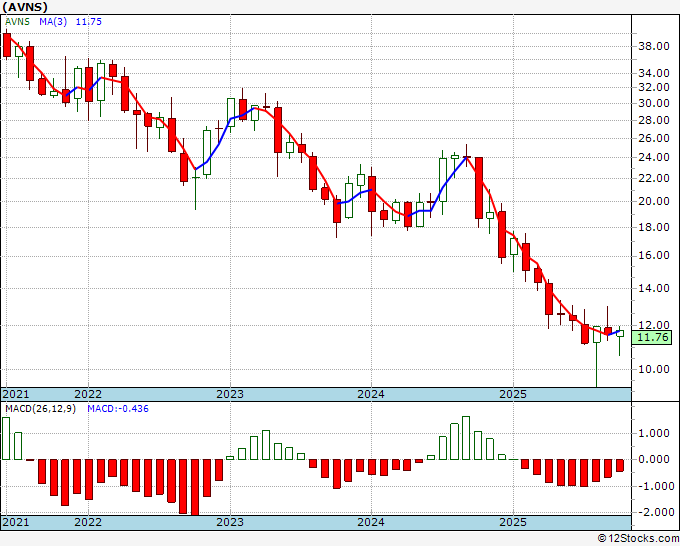Viewport: 680px width, 546px height.
Task: Click the MACD(26,12,9) indicator label
Action: click(41, 409)
